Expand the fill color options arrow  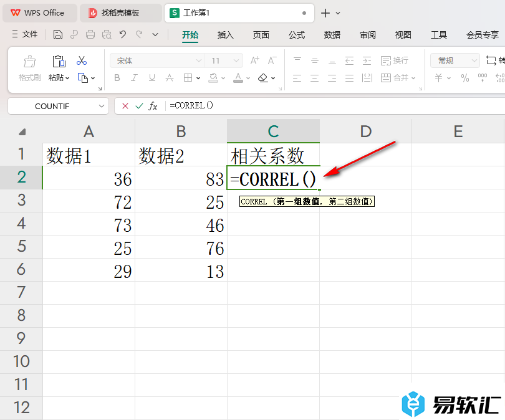223,79
